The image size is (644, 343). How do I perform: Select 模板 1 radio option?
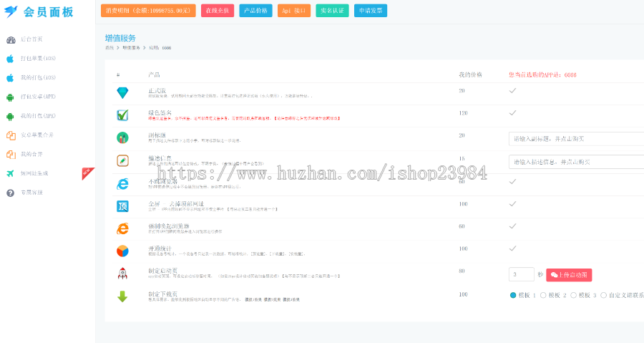tap(513, 295)
